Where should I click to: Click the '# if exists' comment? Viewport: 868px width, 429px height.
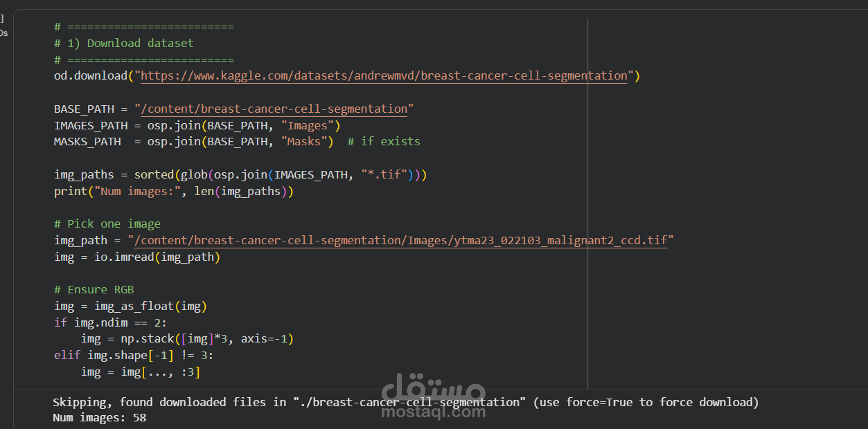pyautogui.click(x=384, y=141)
